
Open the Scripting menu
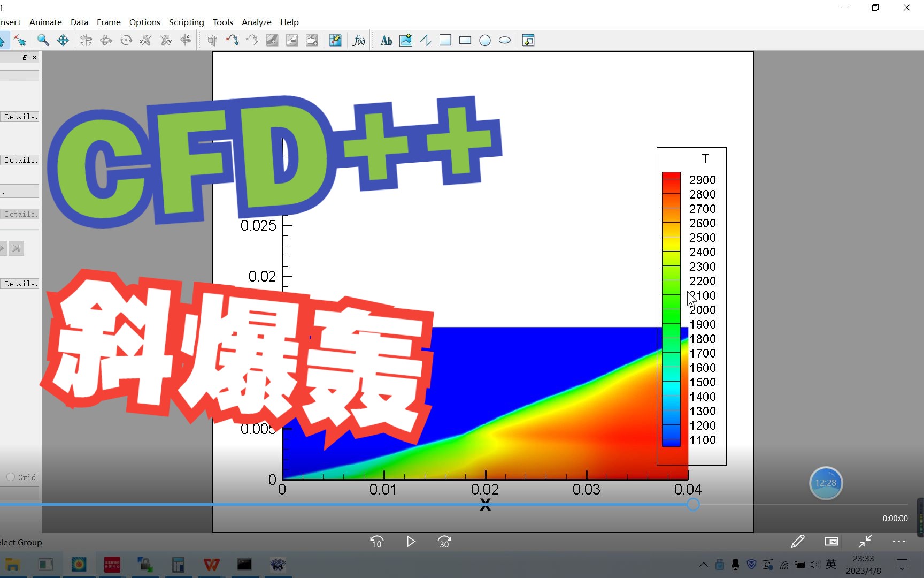point(186,22)
